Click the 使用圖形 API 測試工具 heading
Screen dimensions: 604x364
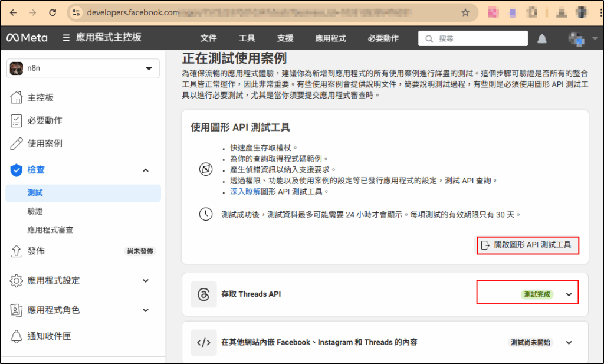[x=241, y=127]
